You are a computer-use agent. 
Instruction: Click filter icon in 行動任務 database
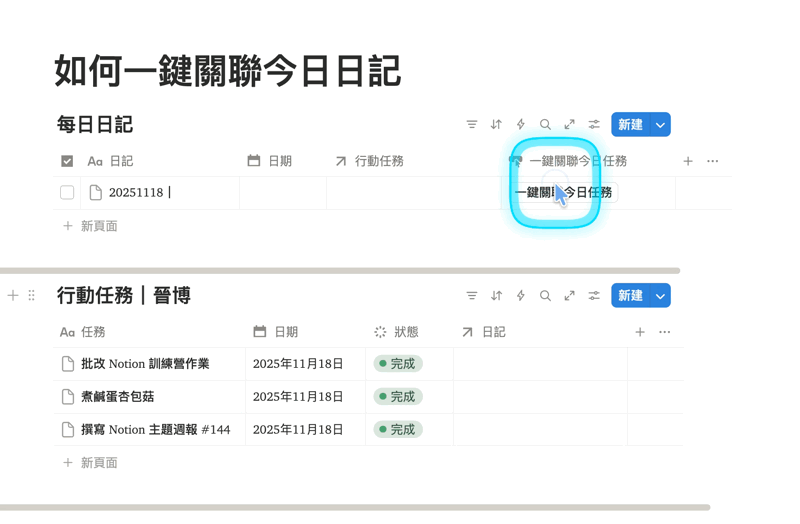[471, 296]
